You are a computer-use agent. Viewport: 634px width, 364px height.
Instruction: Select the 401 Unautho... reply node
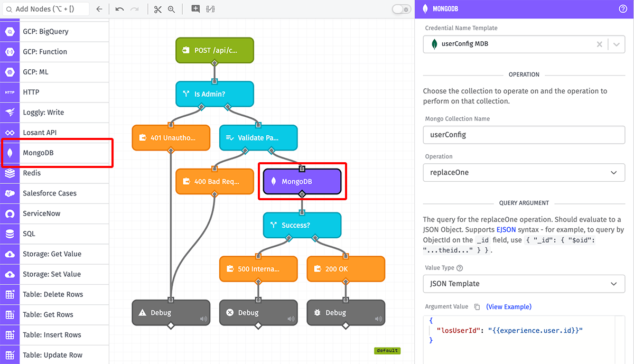(171, 138)
